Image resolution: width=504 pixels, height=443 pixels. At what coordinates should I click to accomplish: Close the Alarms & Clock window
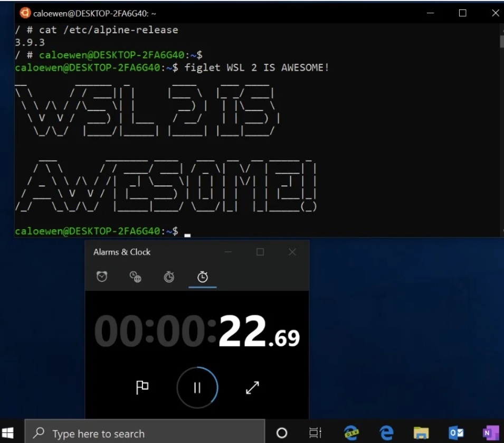click(x=292, y=252)
